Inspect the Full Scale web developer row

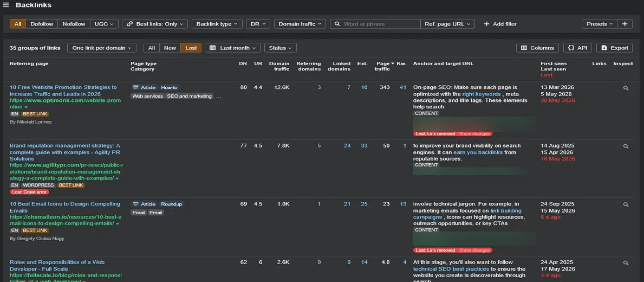click(x=626, y=262)
